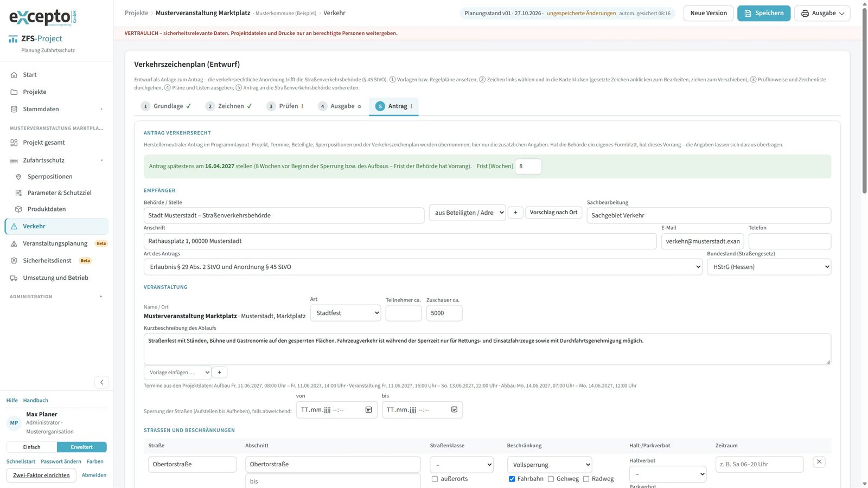
Task: Click the Neue Version button
Action: point(709,13)
